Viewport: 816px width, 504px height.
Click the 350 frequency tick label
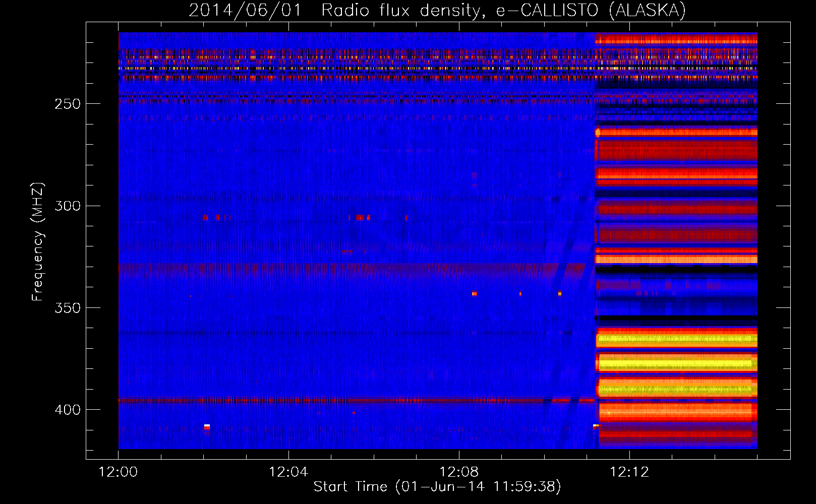click(67, 307)
